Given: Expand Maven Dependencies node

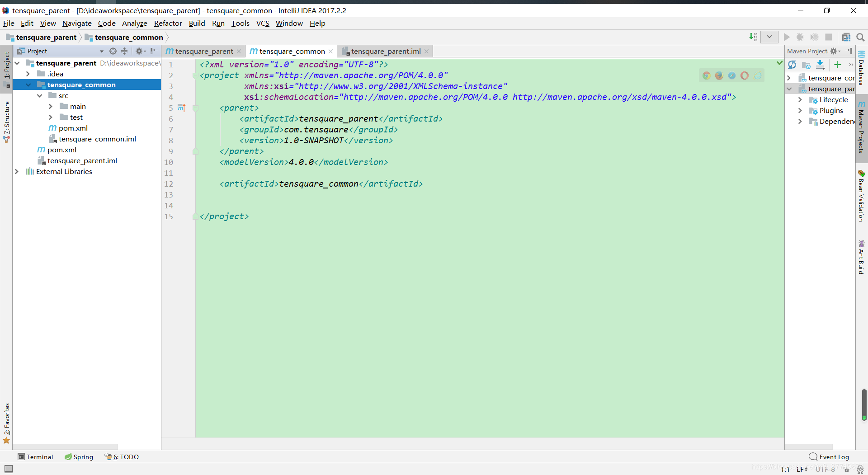Looking at the screenshot, I should point(800,121).
